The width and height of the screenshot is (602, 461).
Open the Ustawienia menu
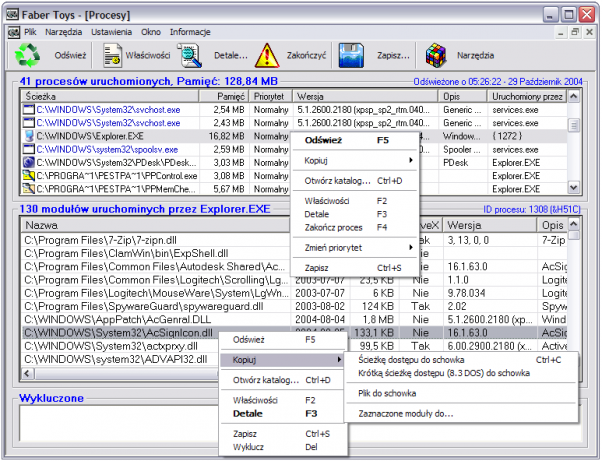click(x=111, y=32)
